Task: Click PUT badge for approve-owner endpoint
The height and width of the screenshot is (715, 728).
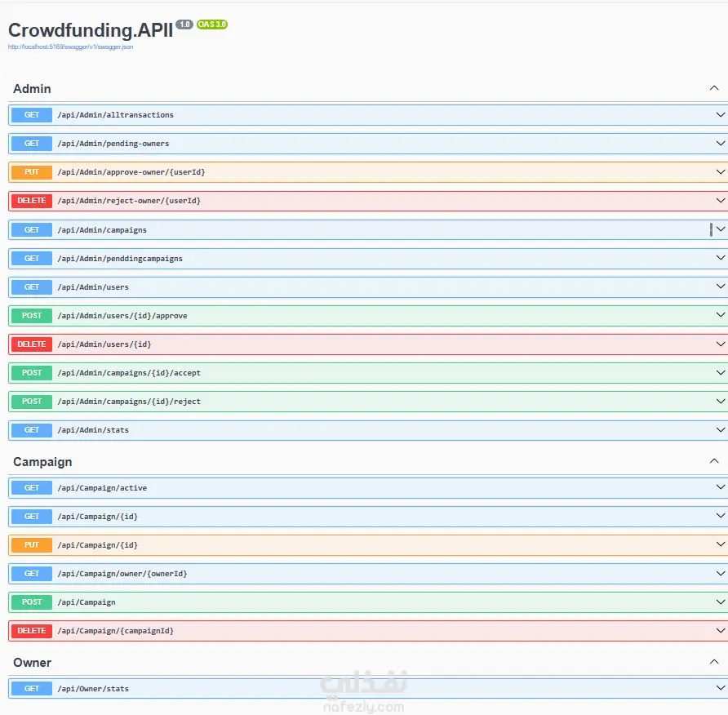Action: [32, 172]
